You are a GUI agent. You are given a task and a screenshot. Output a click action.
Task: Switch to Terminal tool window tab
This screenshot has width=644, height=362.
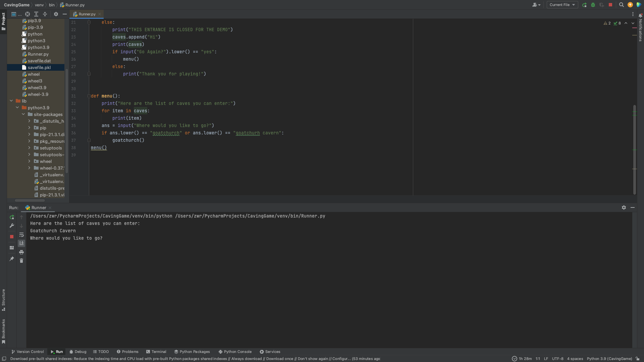(x=156, y=352)
